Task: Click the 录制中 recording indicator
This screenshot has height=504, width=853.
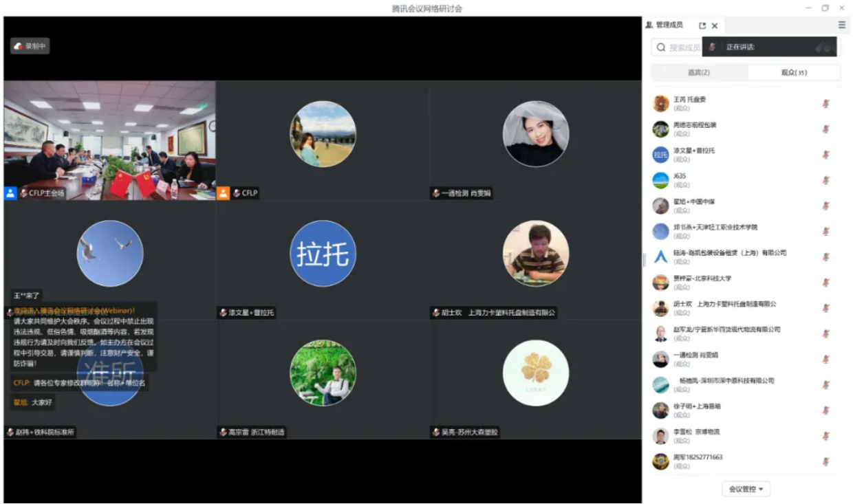Action: 30,46
